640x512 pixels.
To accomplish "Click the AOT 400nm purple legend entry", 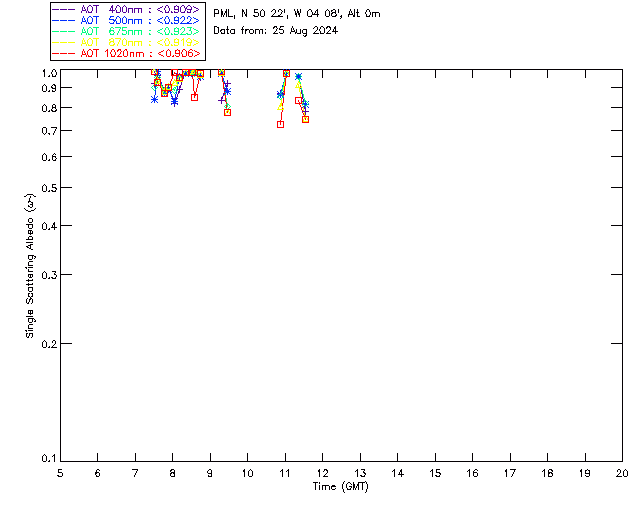I will (126, 9).
